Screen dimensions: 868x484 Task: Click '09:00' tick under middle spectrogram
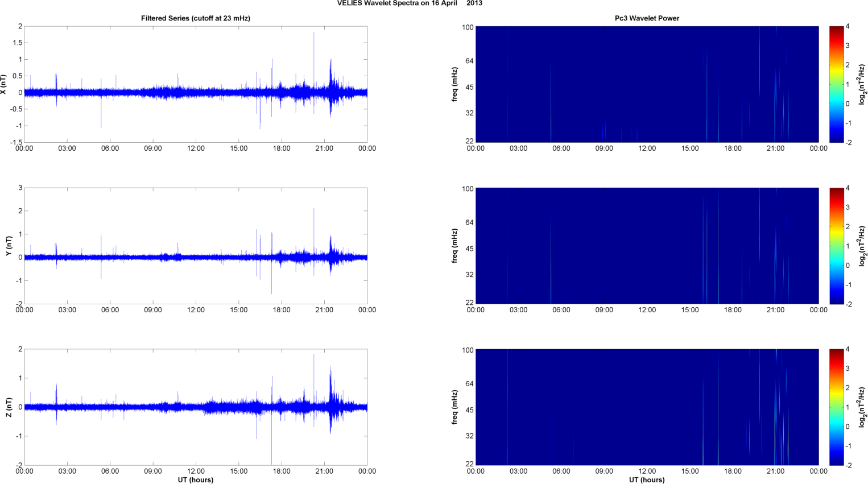(x=604, y=310)
